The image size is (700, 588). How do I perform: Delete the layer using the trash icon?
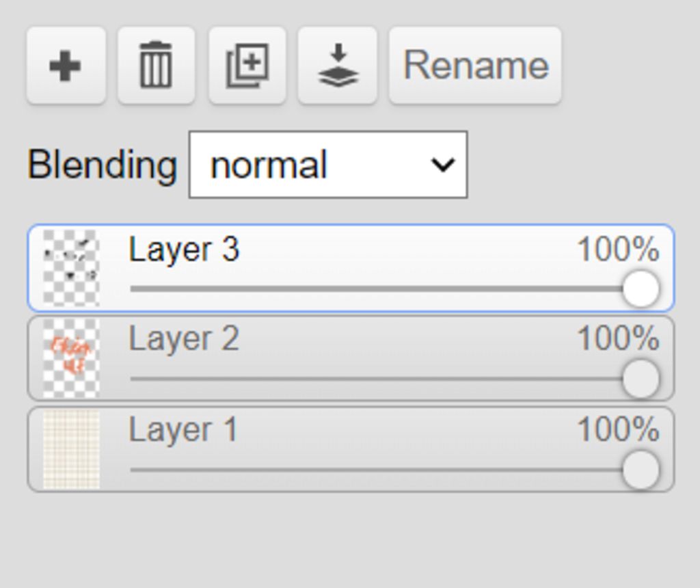(156, 65)
